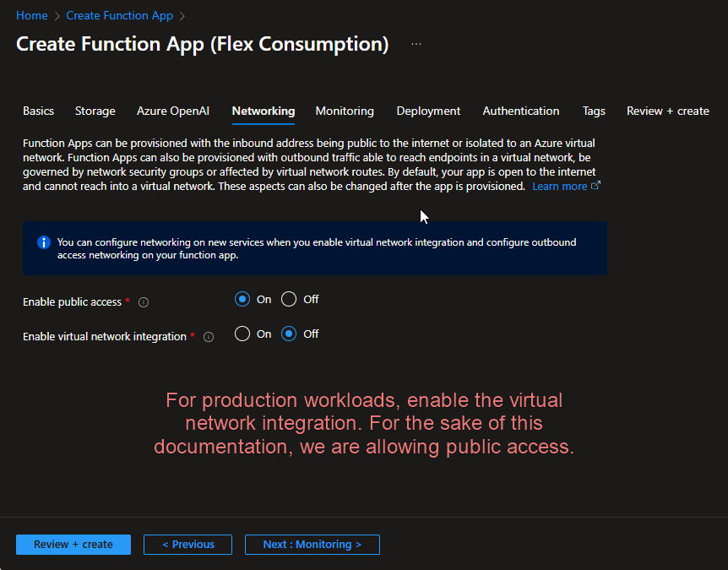Viewport: 728px width, 570px height.
Task: Click Create Function App breadcrumb link
Action: pyautogui.click(x=119, y=15)
